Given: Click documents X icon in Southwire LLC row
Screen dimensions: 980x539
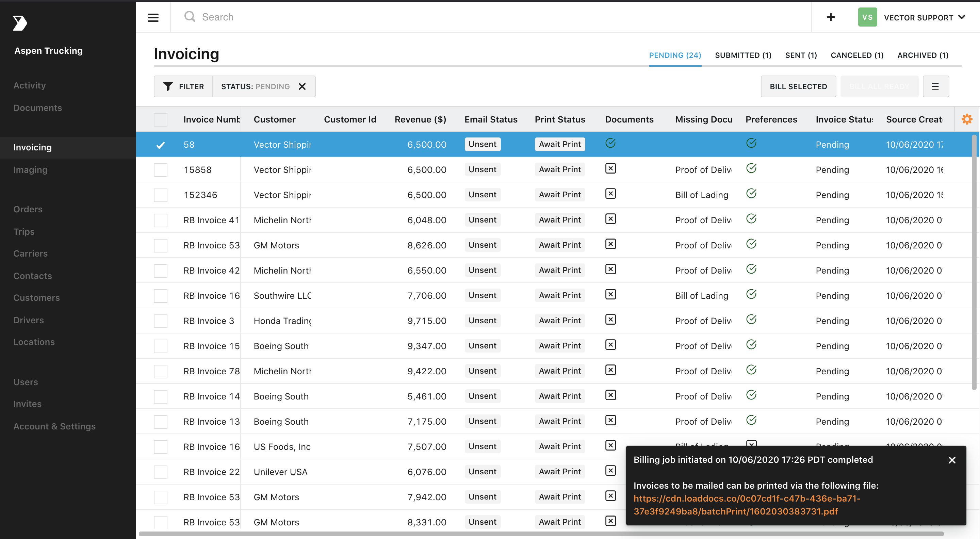Looking at the screenshot, I should coord(610,294).
